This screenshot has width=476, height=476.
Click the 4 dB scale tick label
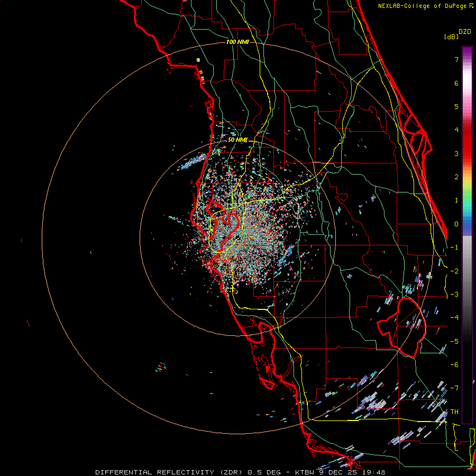click(456, 130)
